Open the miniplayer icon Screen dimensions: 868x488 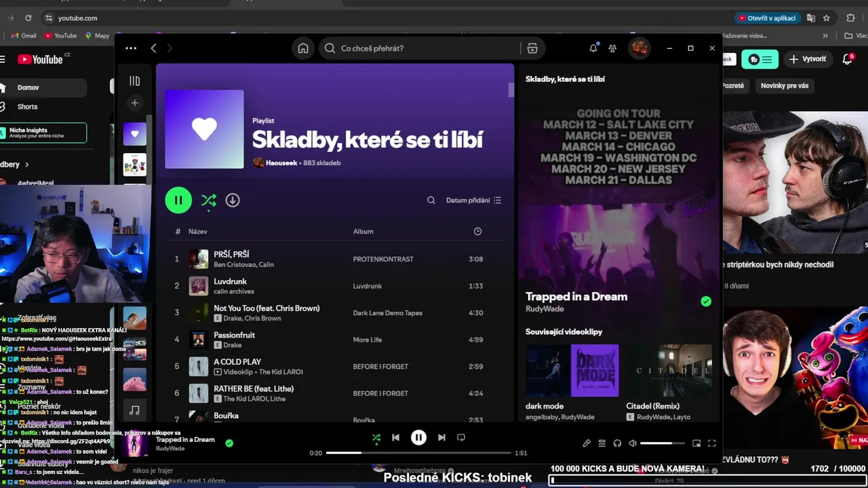(x=696, y=443)
